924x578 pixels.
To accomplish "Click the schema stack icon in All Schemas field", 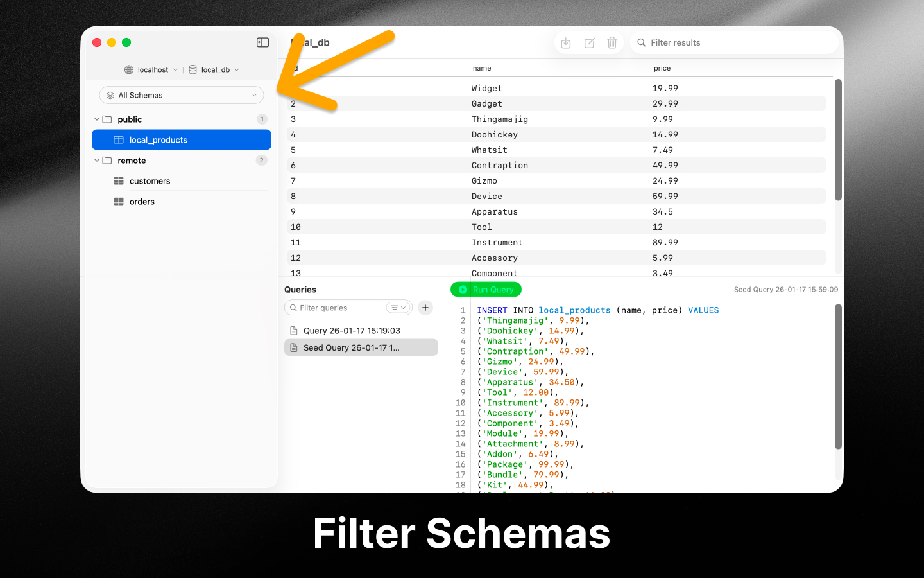I will [x=110, y=95].
